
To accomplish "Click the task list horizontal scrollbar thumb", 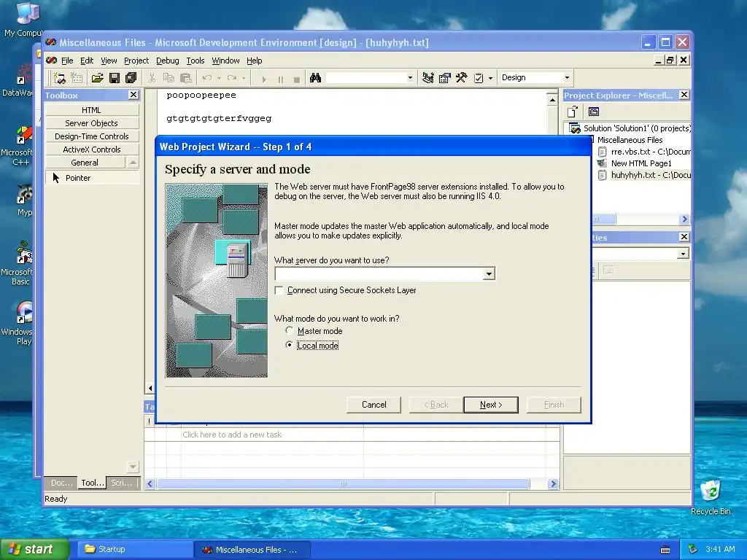I will coord(343,484).
